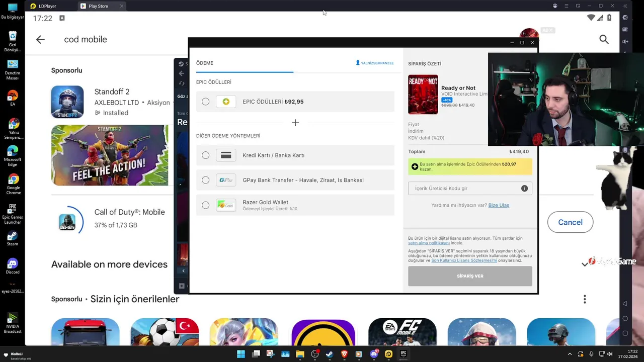
Task: Open Discord from the taskbar
Action: [374, 354]
